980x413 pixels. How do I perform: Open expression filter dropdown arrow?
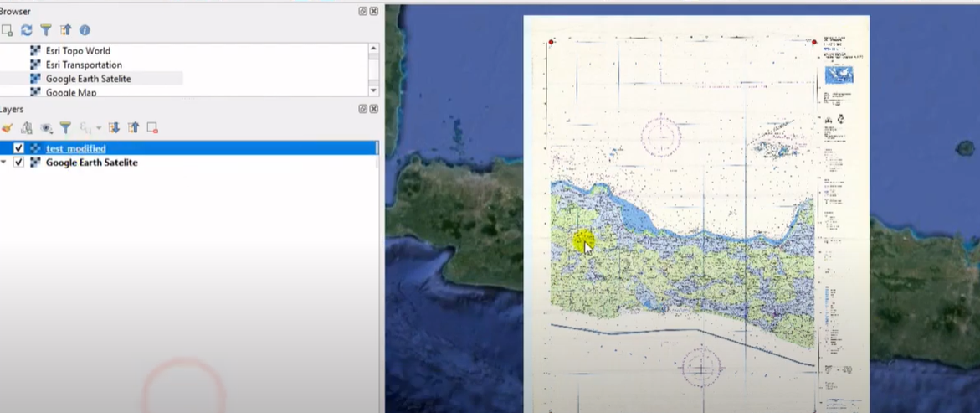tap(98, 128)
